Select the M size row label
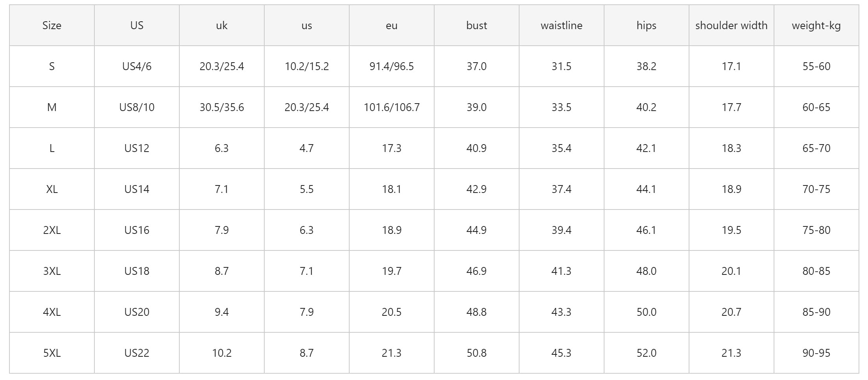Screen dimensions: 868x380 (x=52, y=108)
